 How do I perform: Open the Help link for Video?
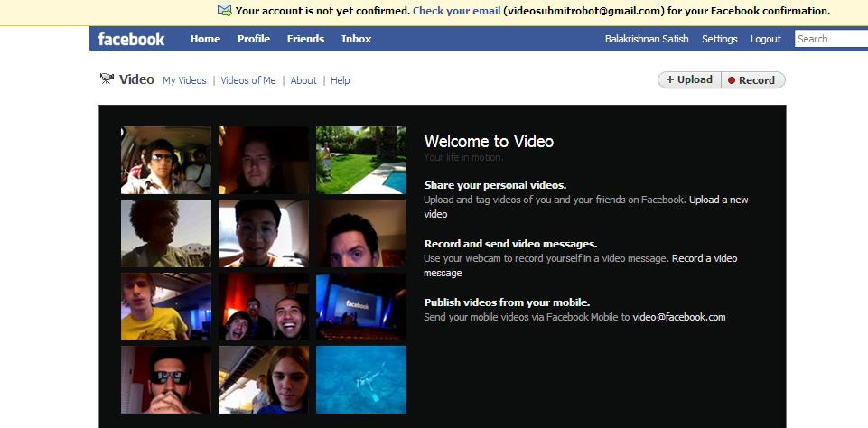point(340,80)
